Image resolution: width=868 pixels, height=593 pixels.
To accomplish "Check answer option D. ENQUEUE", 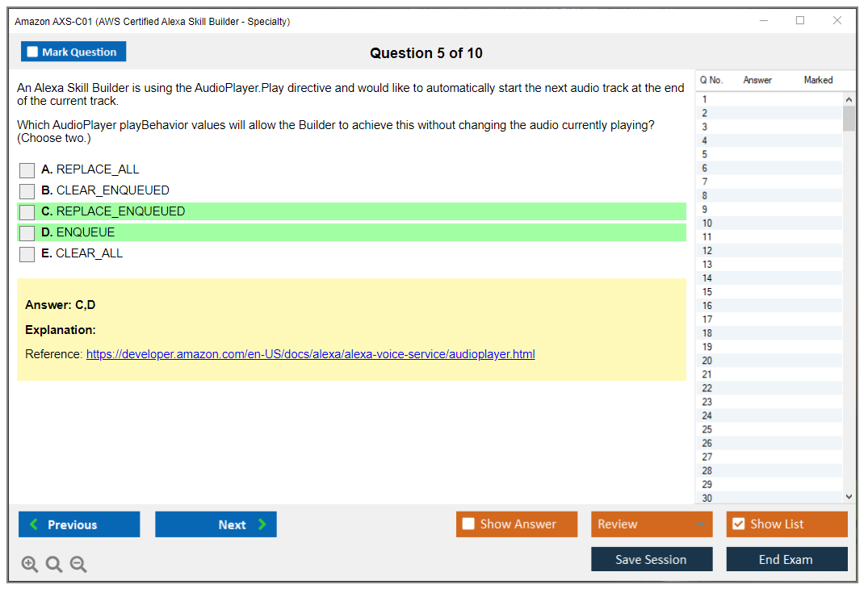I will tap(27, 233).
